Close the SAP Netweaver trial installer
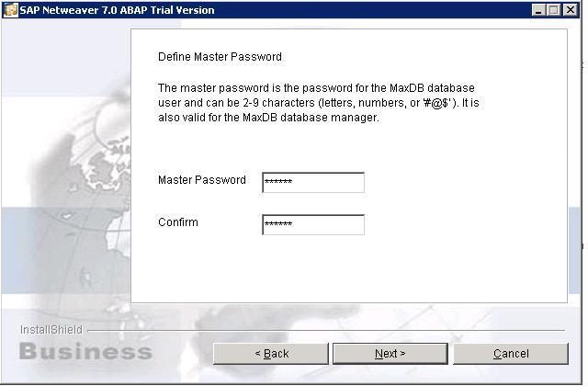 pos(571,10)
